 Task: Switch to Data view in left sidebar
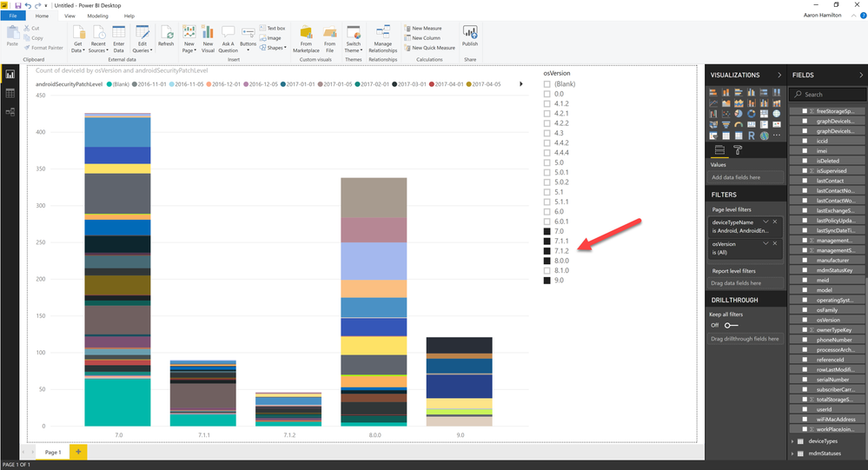[x=11, y=93]
